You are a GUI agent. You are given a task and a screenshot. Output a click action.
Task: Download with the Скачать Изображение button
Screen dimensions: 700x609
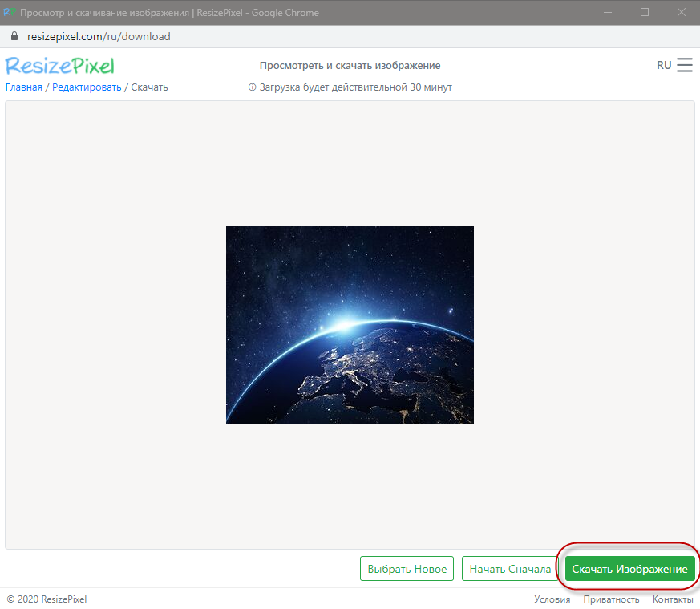click(x=629, y=568)
